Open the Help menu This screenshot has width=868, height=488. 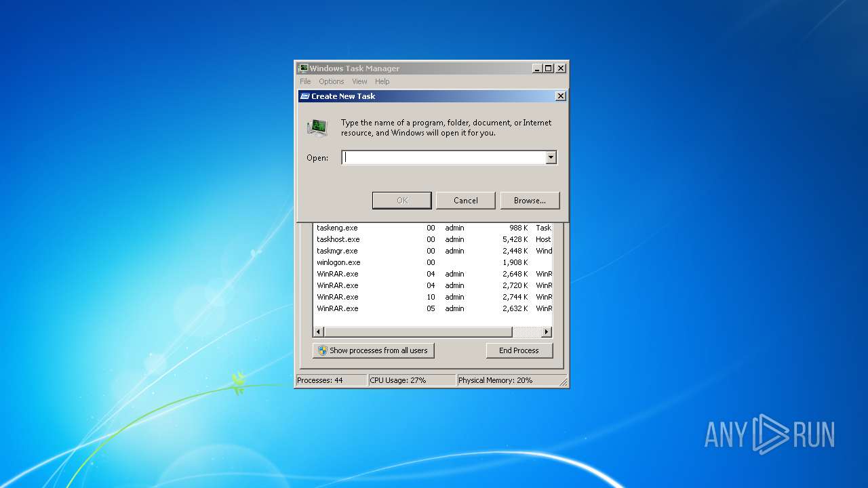(382, 81)
